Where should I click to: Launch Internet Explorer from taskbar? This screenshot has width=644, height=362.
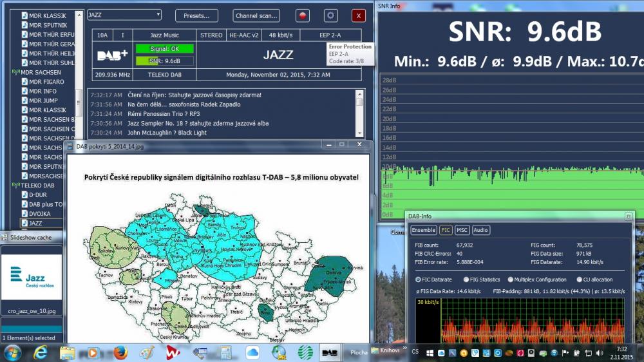point(40,353)
